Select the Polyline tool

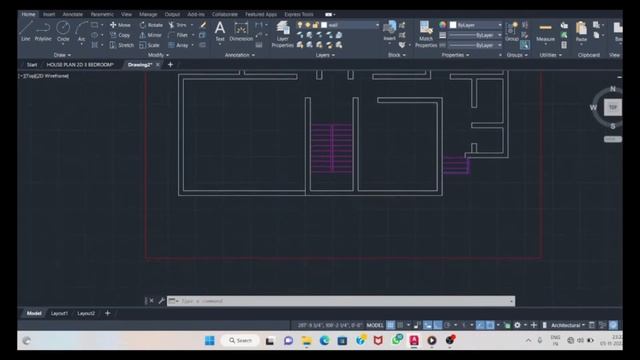tap(43, 31)
